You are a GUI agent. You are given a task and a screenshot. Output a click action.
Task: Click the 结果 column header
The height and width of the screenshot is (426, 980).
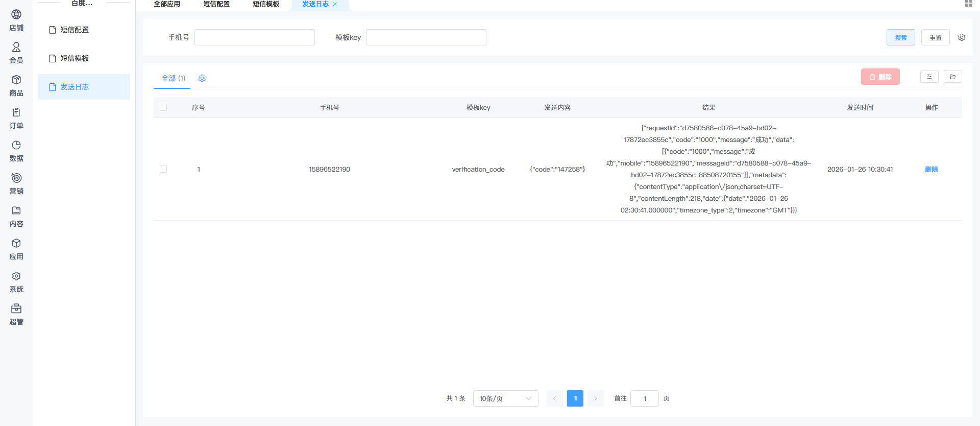click(x=708, y=107)
